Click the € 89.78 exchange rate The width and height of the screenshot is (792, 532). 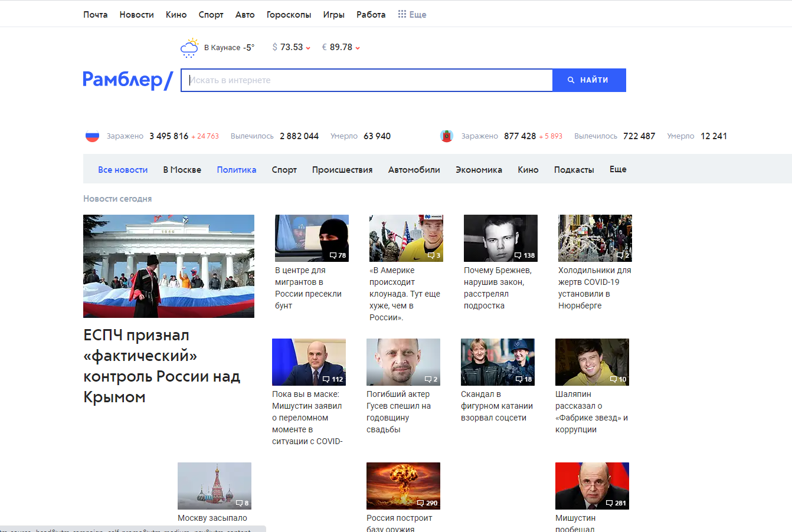click(337, 47)
